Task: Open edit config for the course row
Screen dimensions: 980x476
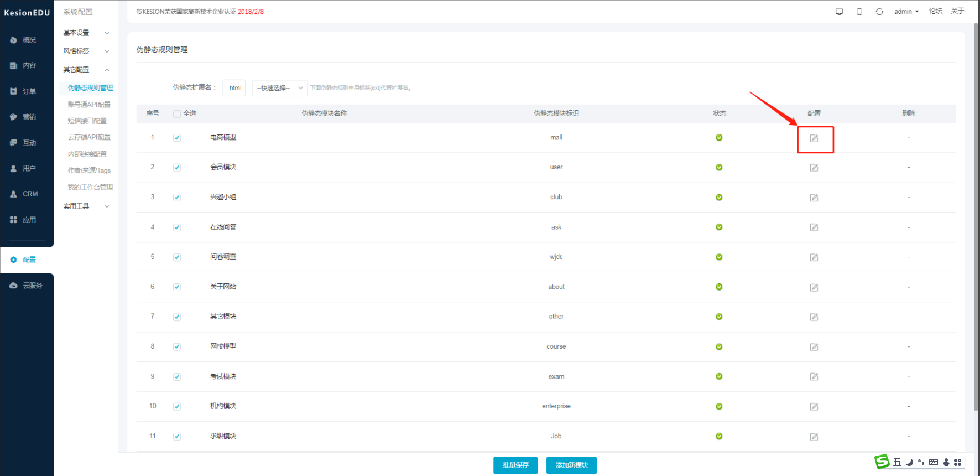Action: (x=814, y=347)
